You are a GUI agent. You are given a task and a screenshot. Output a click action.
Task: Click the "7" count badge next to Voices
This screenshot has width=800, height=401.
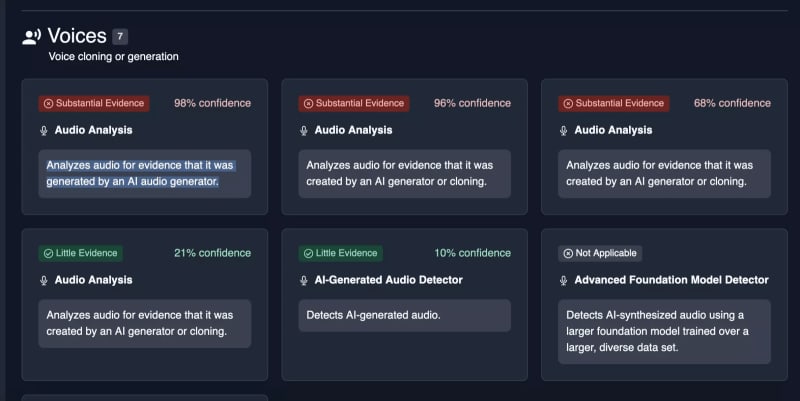click(x=120, y=37)
